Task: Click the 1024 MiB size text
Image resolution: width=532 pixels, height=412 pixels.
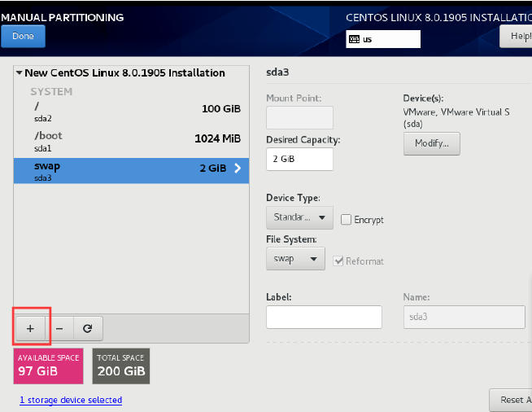Action: [x=217, y=138]
